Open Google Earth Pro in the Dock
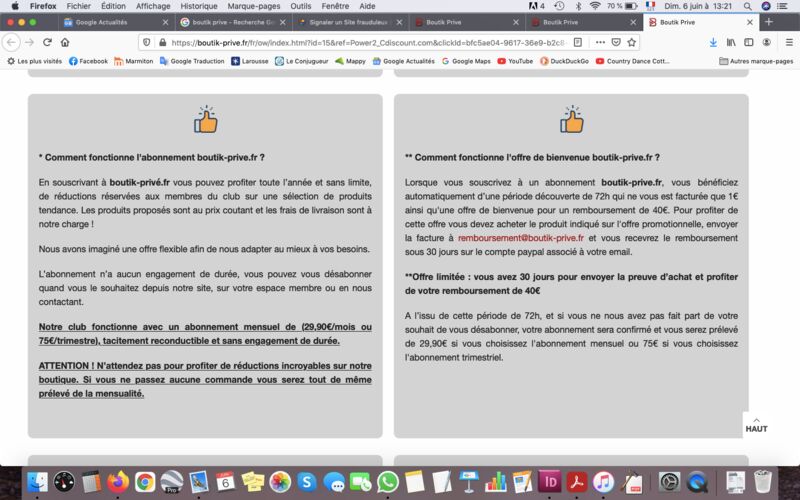Screen dimensions: 800x500 pos(172,482)
